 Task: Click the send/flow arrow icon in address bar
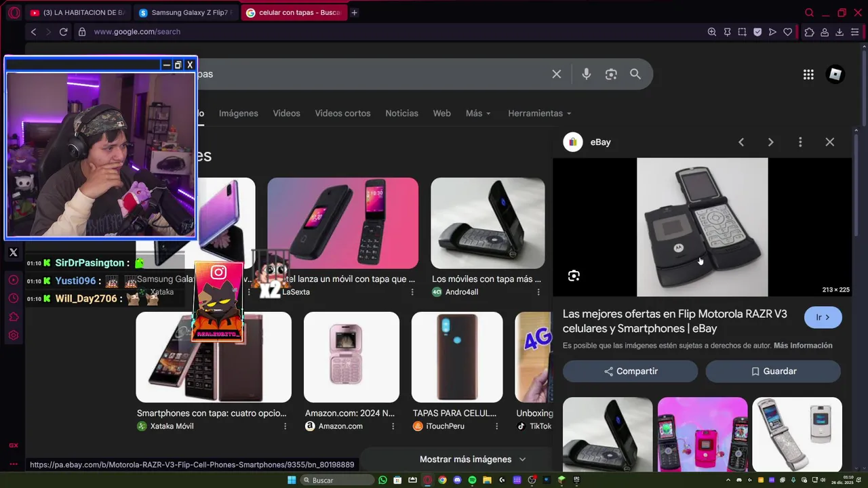coord(772,32)
